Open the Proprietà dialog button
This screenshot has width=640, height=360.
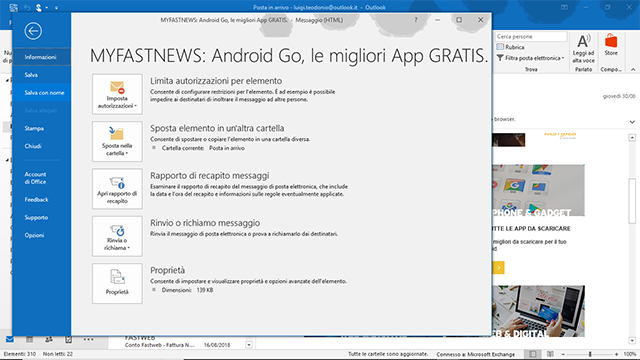(117, 284)
